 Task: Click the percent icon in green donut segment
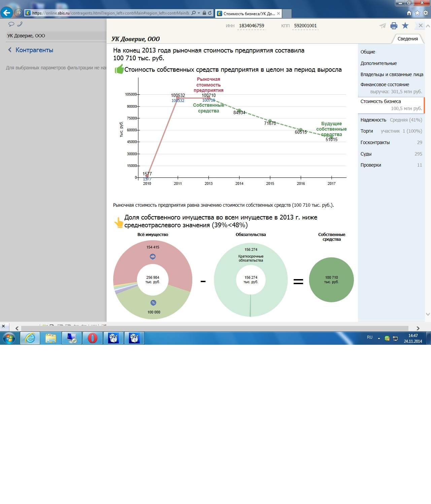coord(153,303)
